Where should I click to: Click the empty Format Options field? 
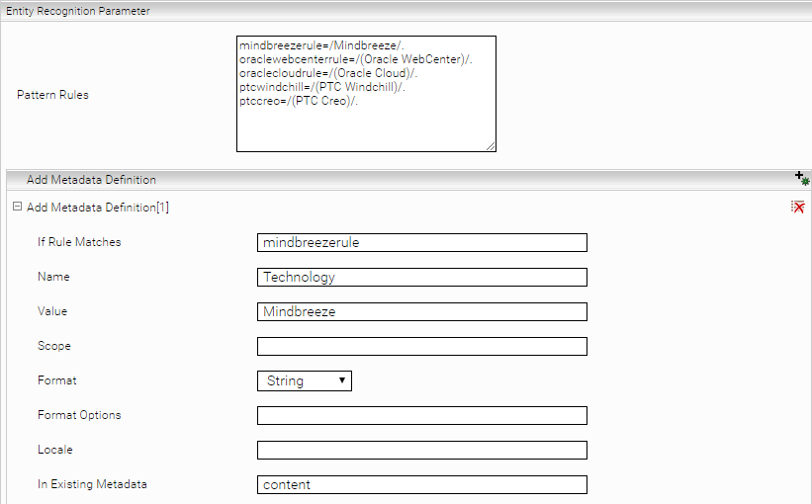(x=422, y=415)
